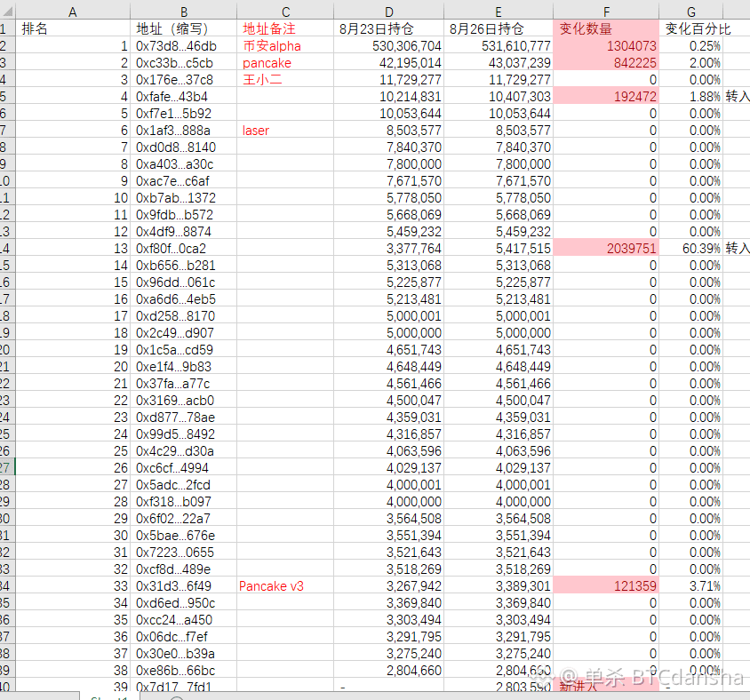
Task: Click cell with value 3,389,301
Action: (499, 585)
